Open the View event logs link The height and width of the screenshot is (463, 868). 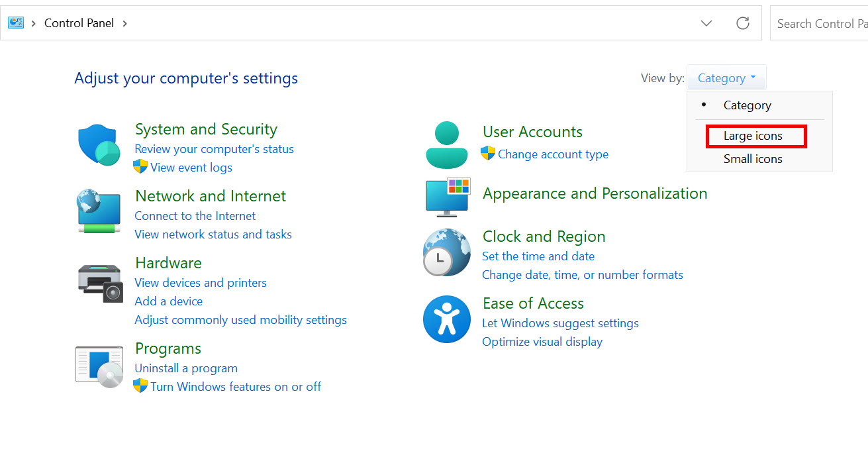coord(191,168)
